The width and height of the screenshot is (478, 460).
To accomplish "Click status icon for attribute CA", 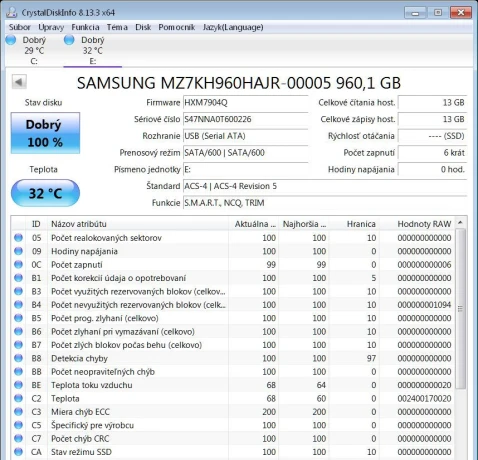I will point(18,452).
